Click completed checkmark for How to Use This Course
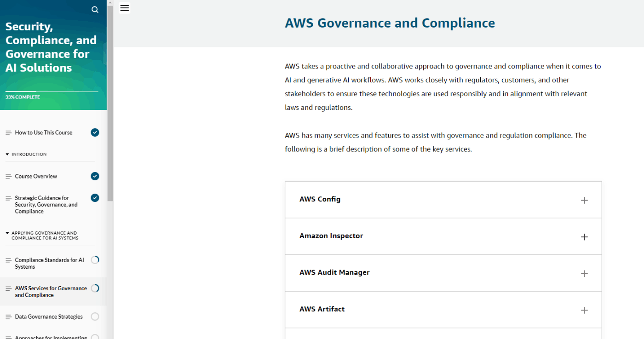Viewport: 644px width, 339px height. coord(95,132)
